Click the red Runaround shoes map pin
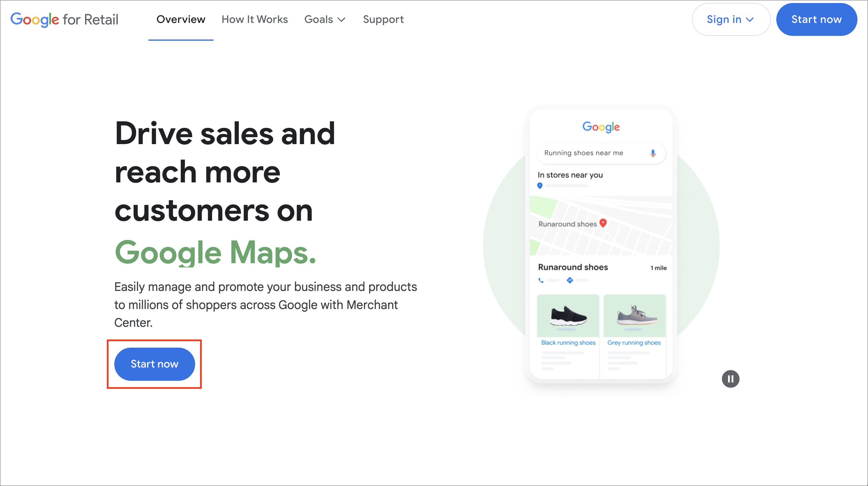The height and width of the screenshot is (486, 868). [x=603, y=223]
